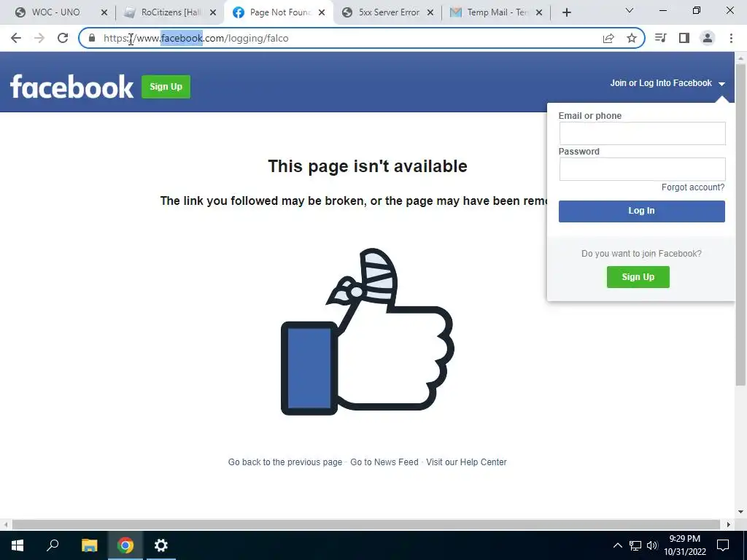747x560 pixels.
Task: Collapse the Join or Log Into Facebook dropdown
Action: click(667, 83)
